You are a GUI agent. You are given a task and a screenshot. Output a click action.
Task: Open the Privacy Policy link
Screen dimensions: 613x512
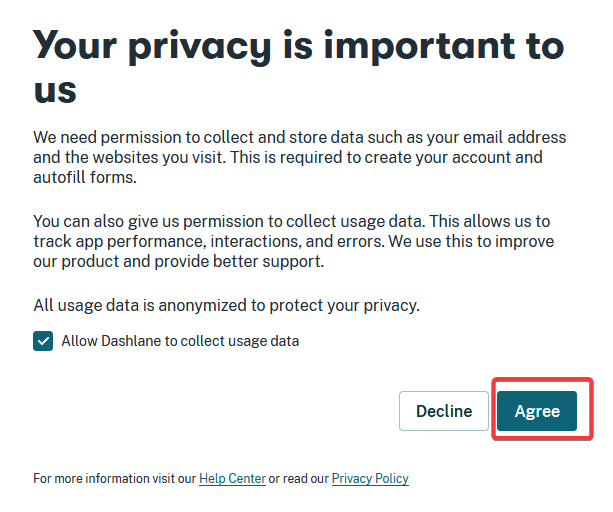tap(370, 479)
